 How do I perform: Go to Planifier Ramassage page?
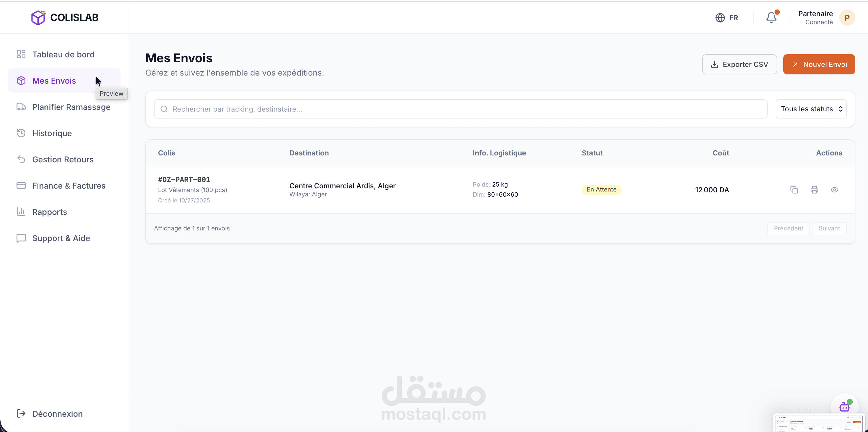point(71,107)
